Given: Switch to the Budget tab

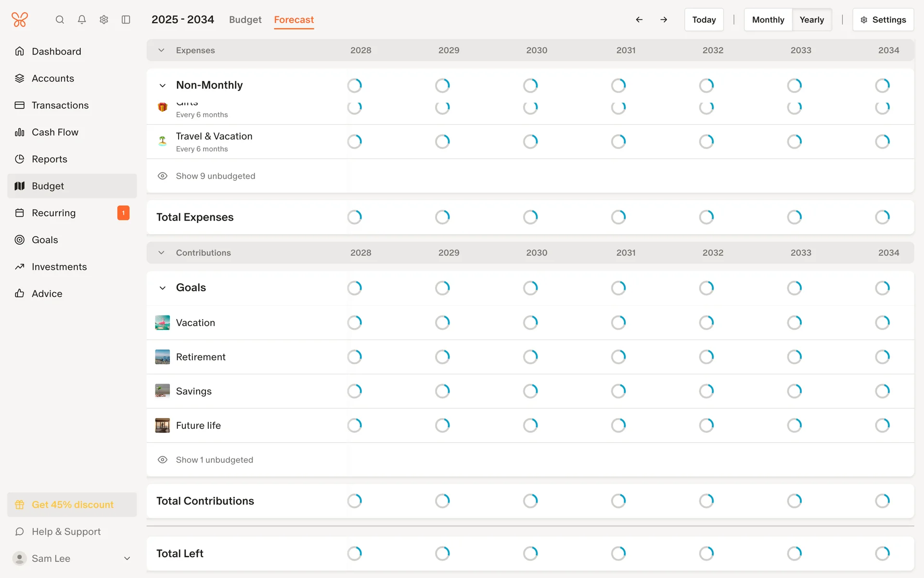Looking at the screenshot, I should (x=245, y=20).
